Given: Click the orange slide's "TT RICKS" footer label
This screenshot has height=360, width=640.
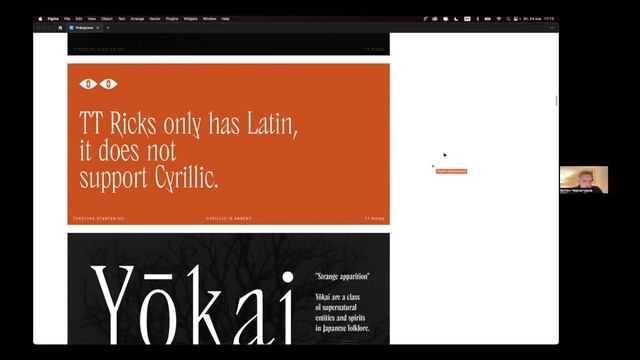Looking at the screenshot, I should tap(374, 219).
